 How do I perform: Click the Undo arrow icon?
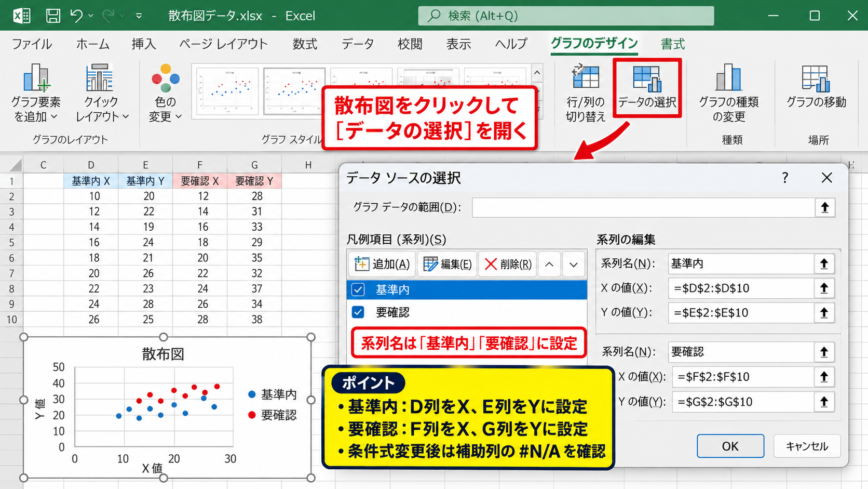tap(77, 16)
